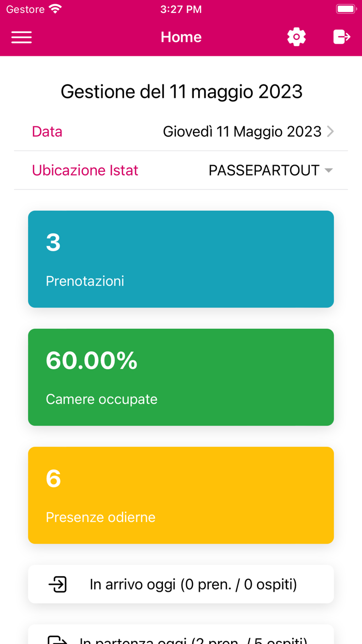The image size is (362, 644).
Task: Expand the Ubicazione Istat dropdown
Action: 330,170
